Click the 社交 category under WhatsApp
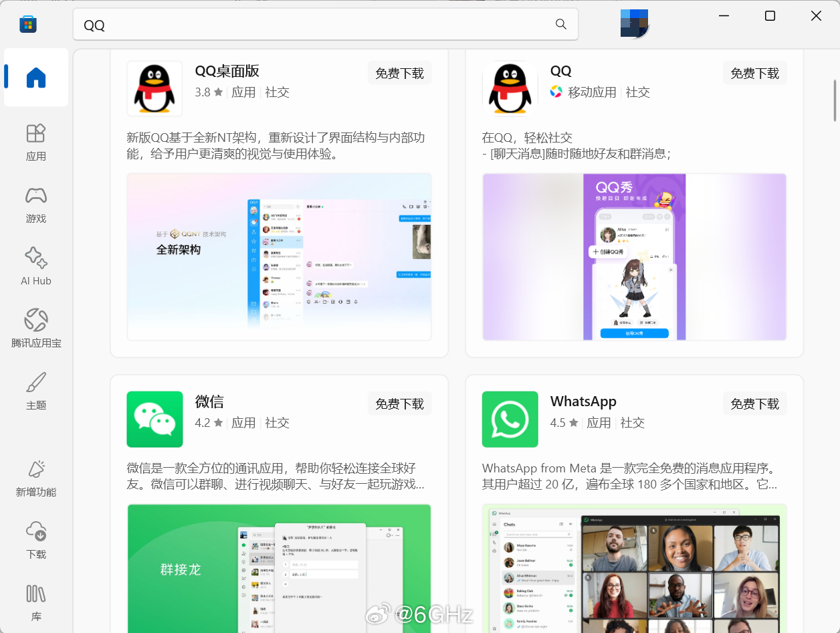Screen dimensions: 840x633 point(633,422)
